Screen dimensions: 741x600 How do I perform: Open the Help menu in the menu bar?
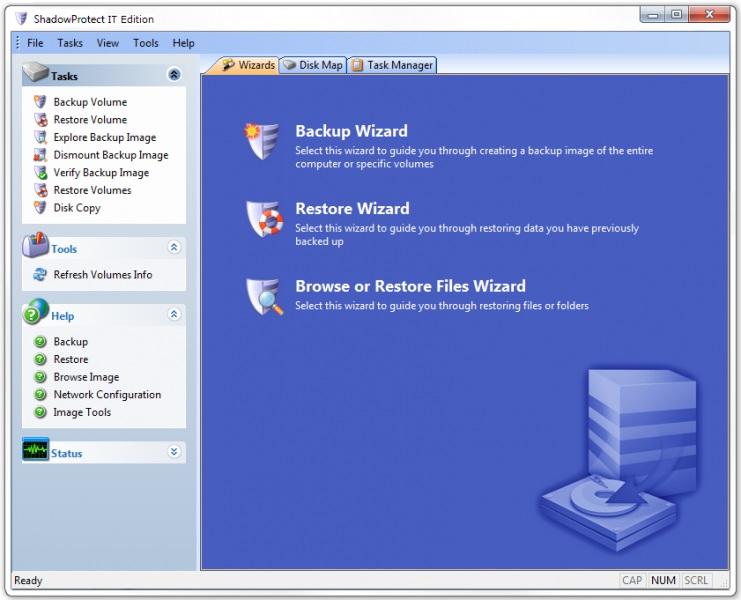[x=183, y=43]
